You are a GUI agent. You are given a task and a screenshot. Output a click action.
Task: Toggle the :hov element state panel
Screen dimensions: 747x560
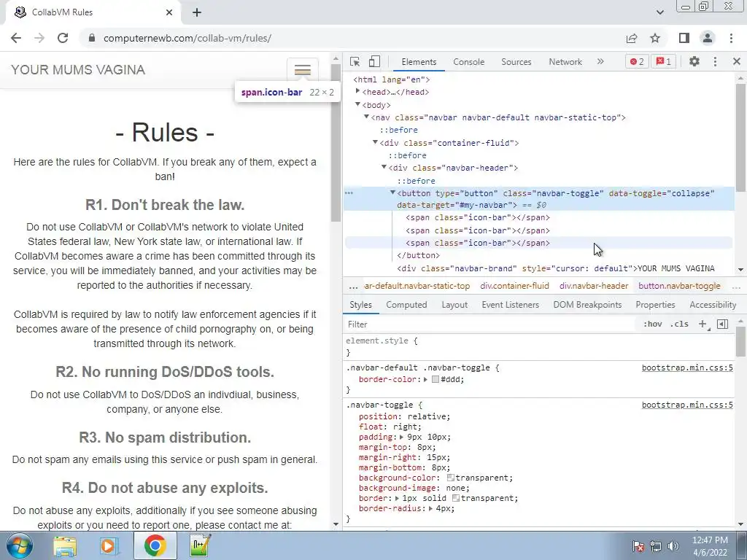pos(652,324)
